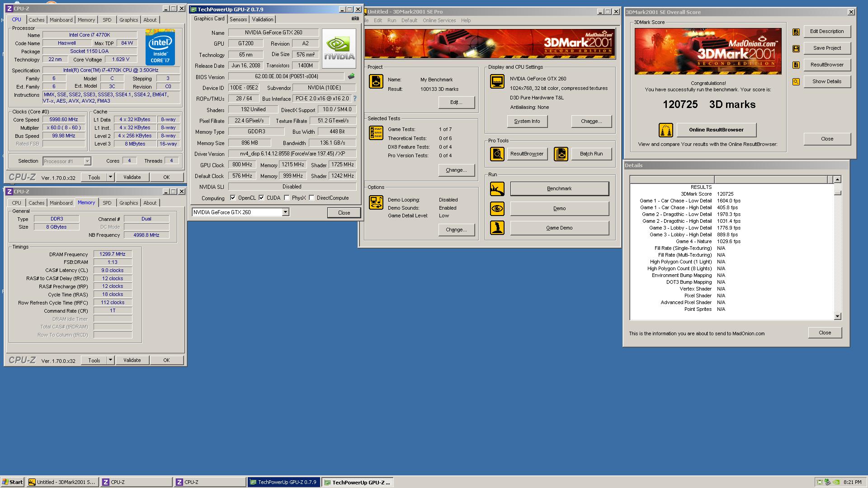Click the ResultBrowser icon in score window
Screen dimensions: 868x488
pos(796,65)
